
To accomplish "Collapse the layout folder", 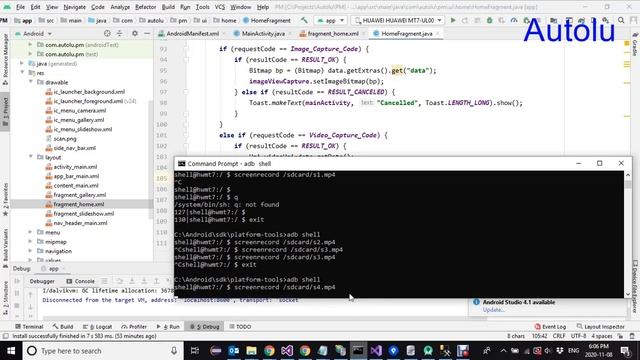I will click(x=31, y=157).
